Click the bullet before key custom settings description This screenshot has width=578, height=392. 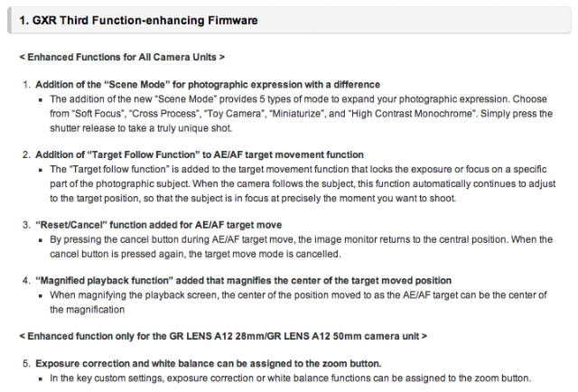(41, 378)
